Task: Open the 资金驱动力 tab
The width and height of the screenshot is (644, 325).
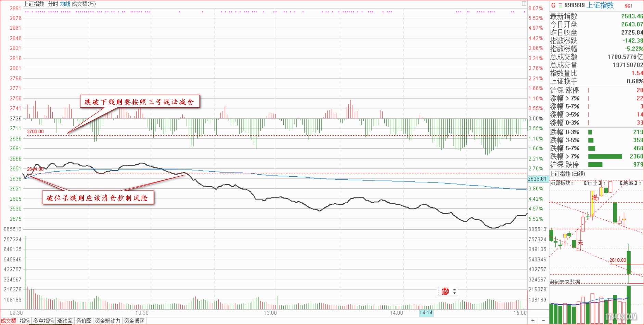Action: click(x=107, y=321)
